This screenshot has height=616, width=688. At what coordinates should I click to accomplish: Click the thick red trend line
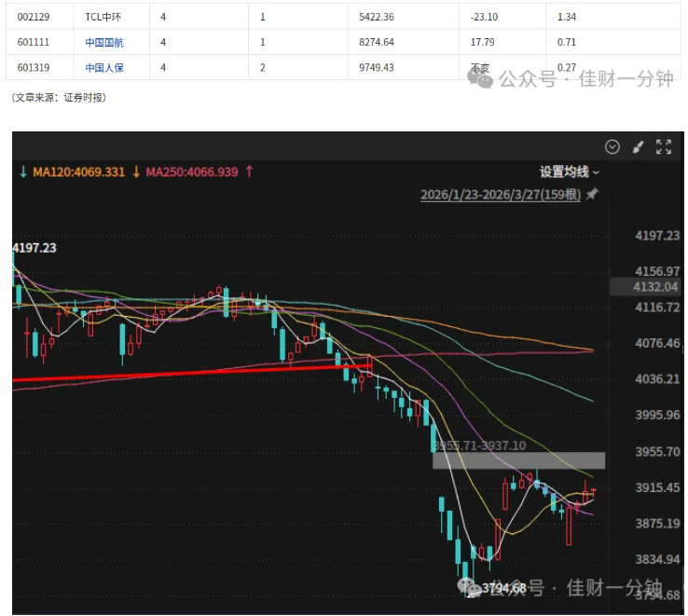(192, 373)
